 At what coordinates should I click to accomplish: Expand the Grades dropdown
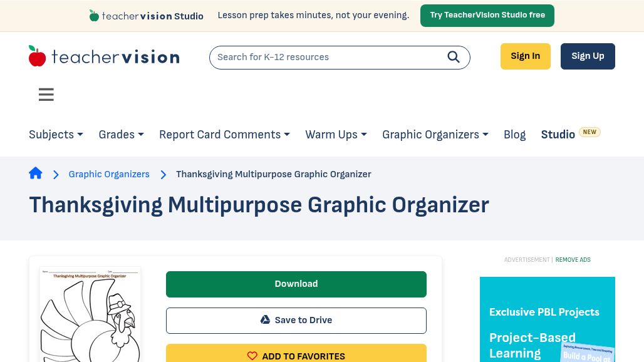pyautogui.click(x=121, y=135)
